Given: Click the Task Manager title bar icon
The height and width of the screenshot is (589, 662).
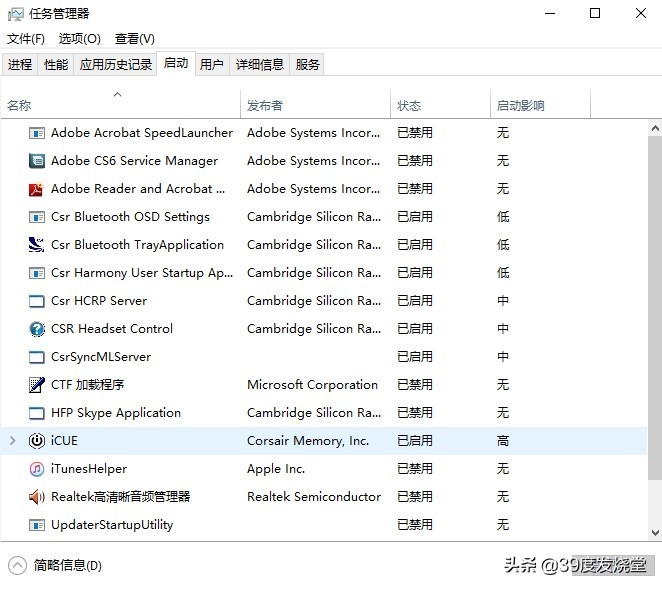Looking at the screenshot, I should (x=16, y=14).
